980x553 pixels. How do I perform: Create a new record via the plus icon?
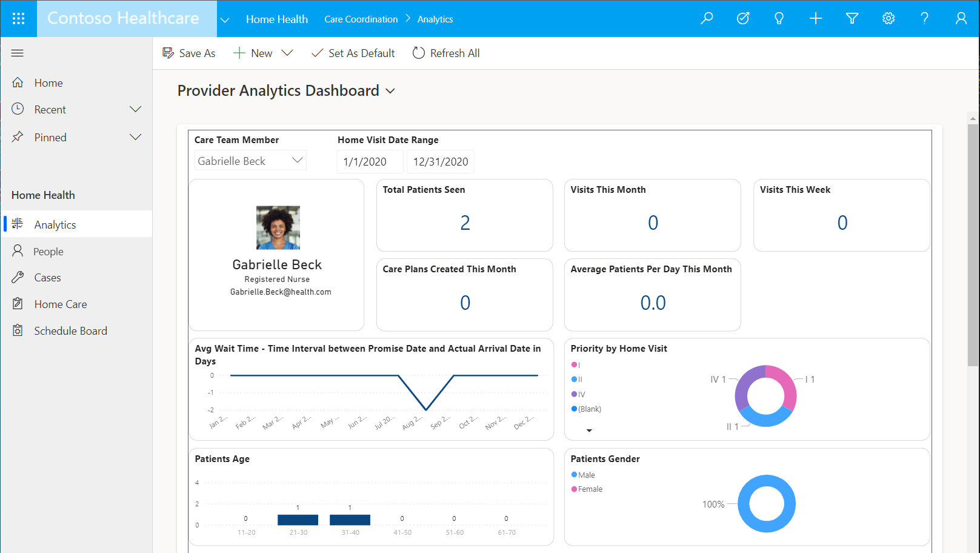tap(816, 18)
